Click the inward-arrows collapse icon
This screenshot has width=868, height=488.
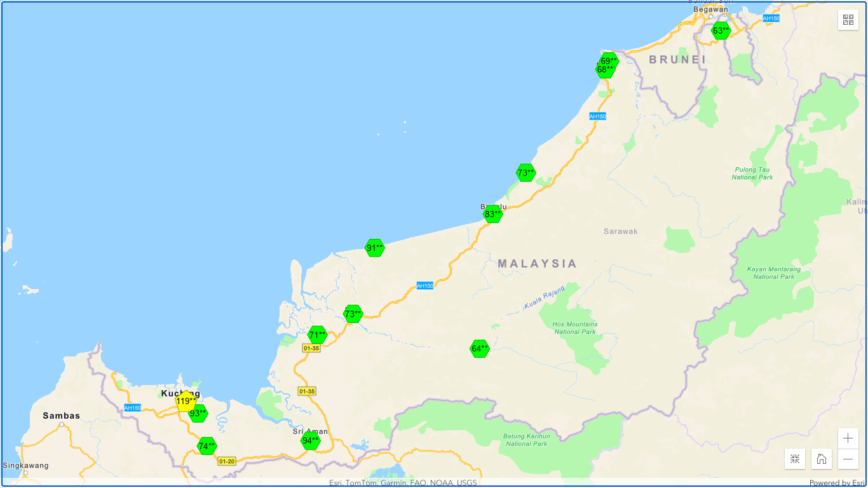tap(795, 459)
